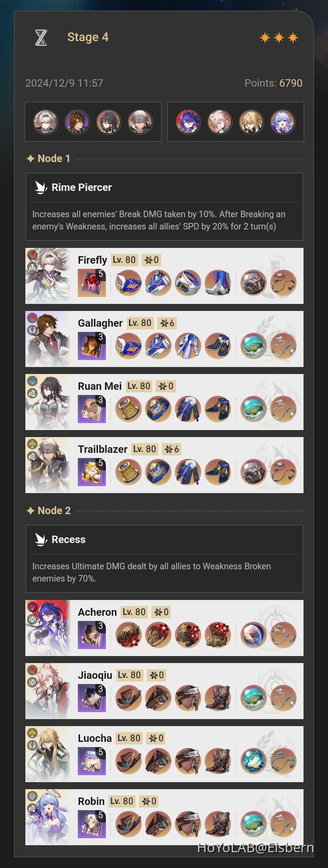
Task: Select the Node 2 heading
Action: click(x=49, y=511)
